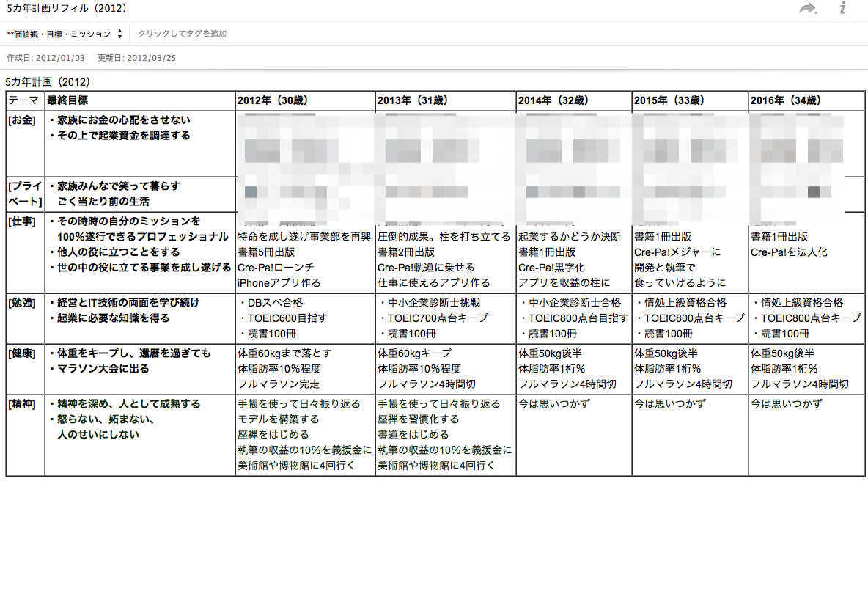Click the 2014年（32歳）column header
868x605 pixels.
tap(551, 100)
